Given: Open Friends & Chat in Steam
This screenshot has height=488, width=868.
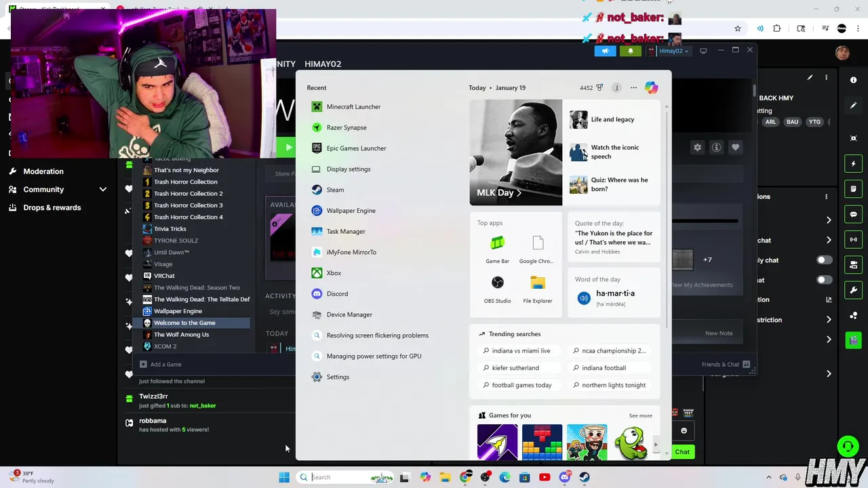Looking at the screenshot, I should coord(725,365).
